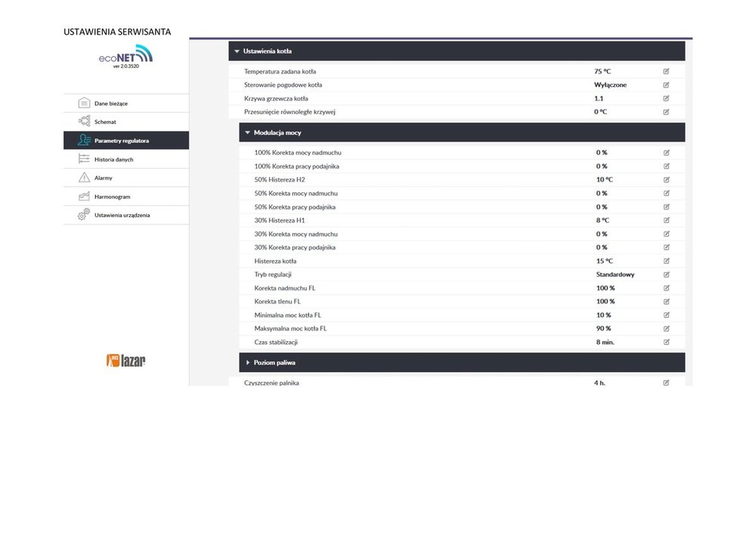
Task: Click edit icon for Temperatura zadana kotła
Action: coord(666,71)
